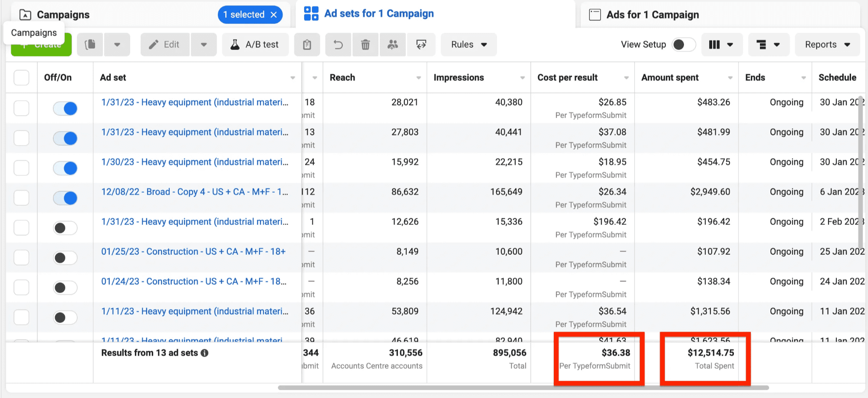The width and height of the screenshot is (868, 398).
Task: Switch to the Campaigns tab
Action: 63,15
